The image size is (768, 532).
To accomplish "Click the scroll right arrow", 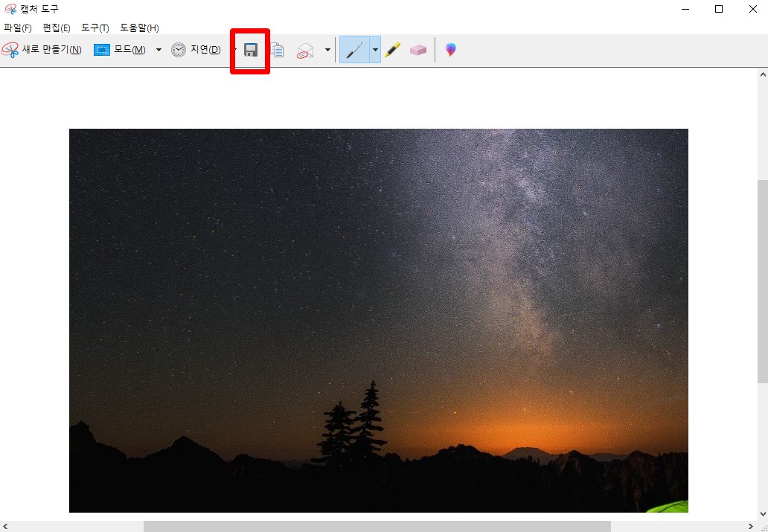I will coord(750,526).
